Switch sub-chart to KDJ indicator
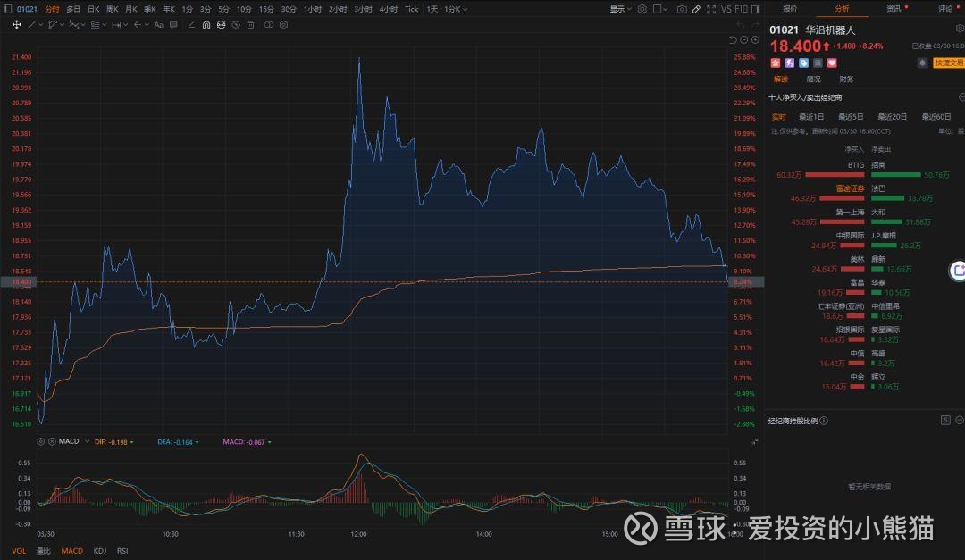965x560 pixels. point(100,551)
